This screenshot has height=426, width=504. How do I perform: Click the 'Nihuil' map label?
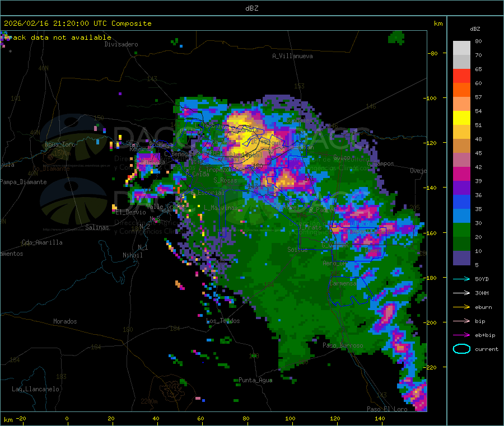click(132, 255)
